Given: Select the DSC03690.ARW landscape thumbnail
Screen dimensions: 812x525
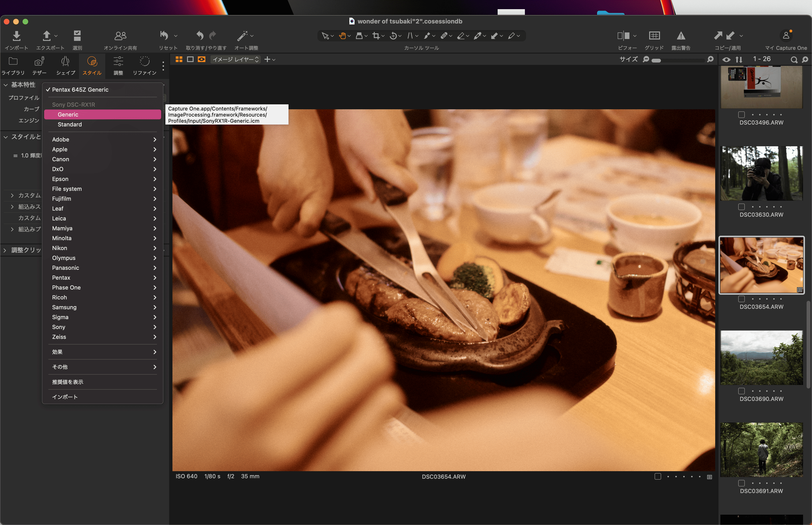Looking at the screenshot, I should tap(761, 358).
